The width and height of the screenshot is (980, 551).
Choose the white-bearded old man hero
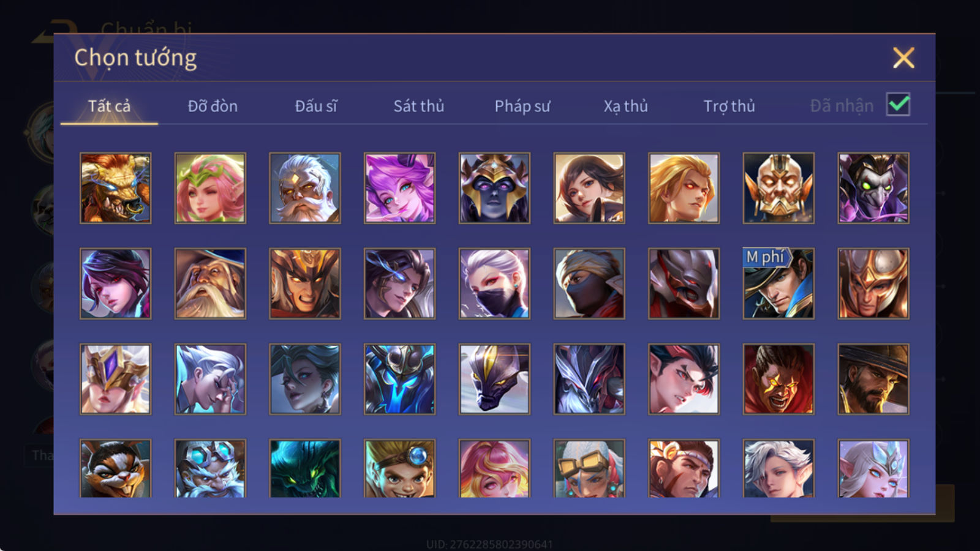(x=305, y=188)
